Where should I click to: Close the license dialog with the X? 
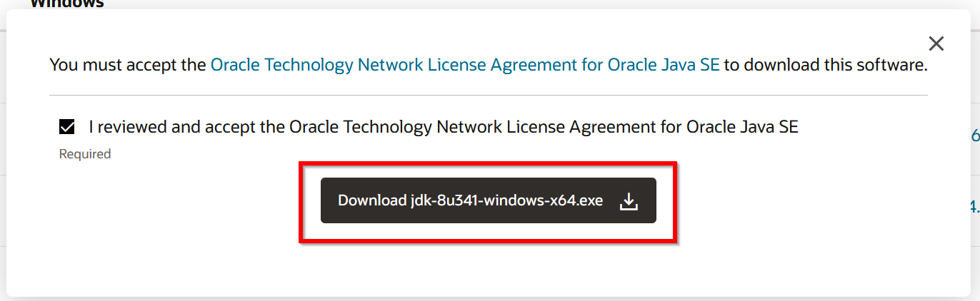[936, 44]
